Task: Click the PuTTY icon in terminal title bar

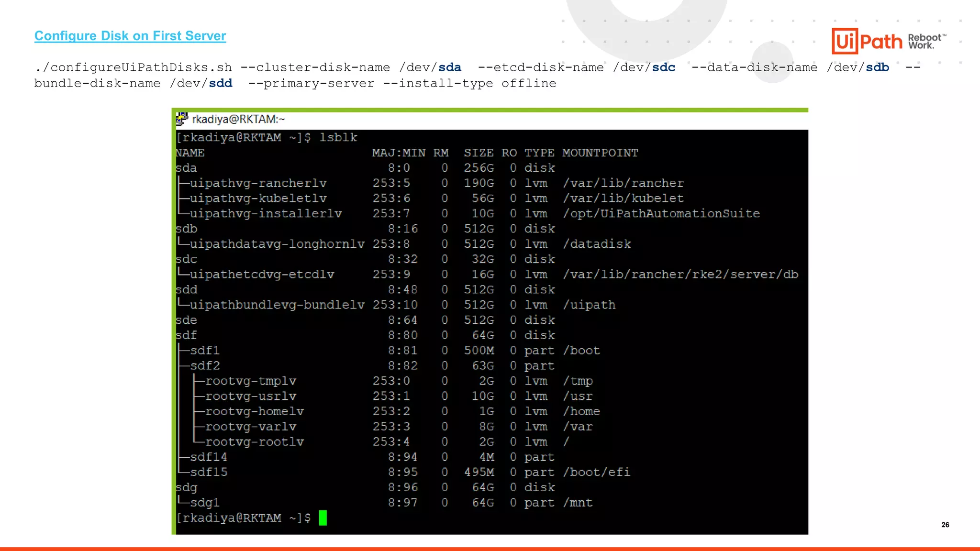Action: 181,119
